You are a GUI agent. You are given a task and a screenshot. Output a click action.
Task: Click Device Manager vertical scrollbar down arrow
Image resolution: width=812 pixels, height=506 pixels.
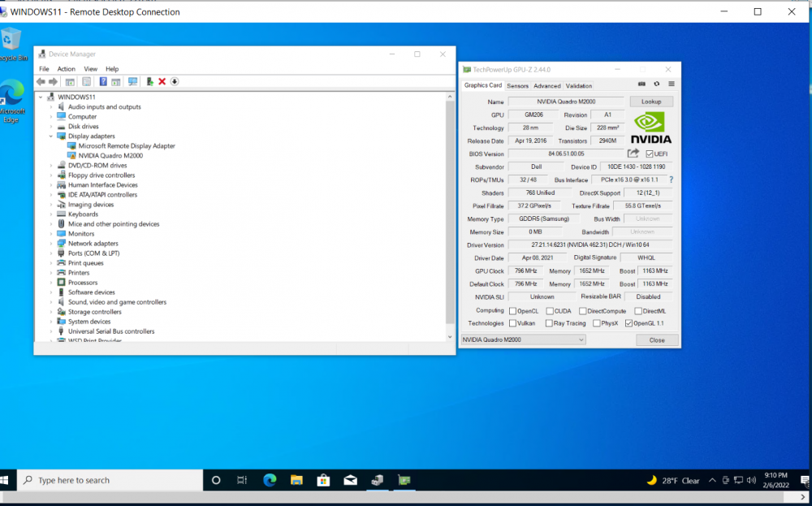coord(450,336)
